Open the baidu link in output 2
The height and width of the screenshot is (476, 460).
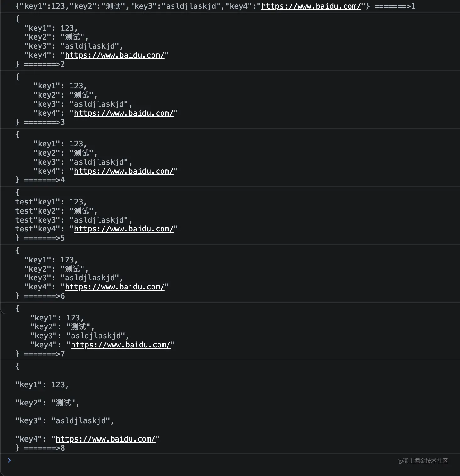point(115,55)
